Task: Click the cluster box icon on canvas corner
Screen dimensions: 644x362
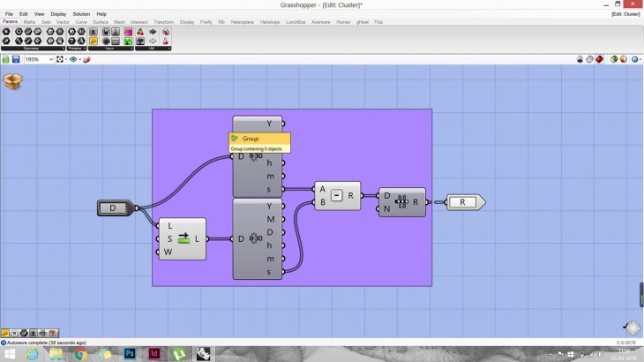Action: [x=13, y=81]
